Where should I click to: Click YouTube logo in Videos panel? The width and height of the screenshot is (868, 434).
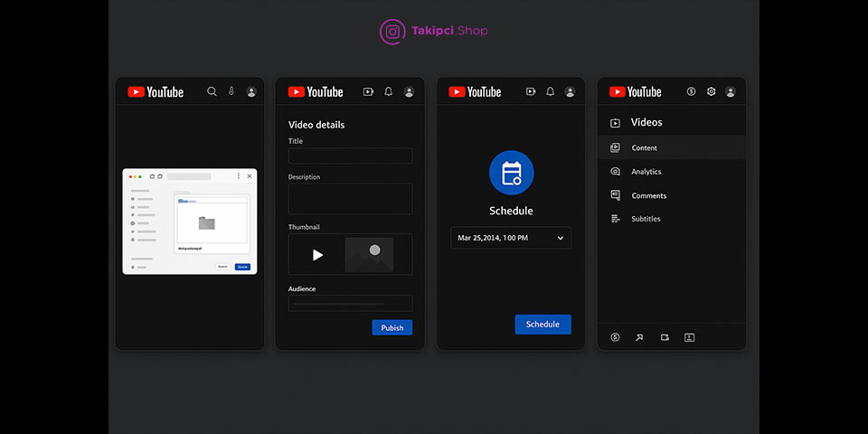coord(636,92)
